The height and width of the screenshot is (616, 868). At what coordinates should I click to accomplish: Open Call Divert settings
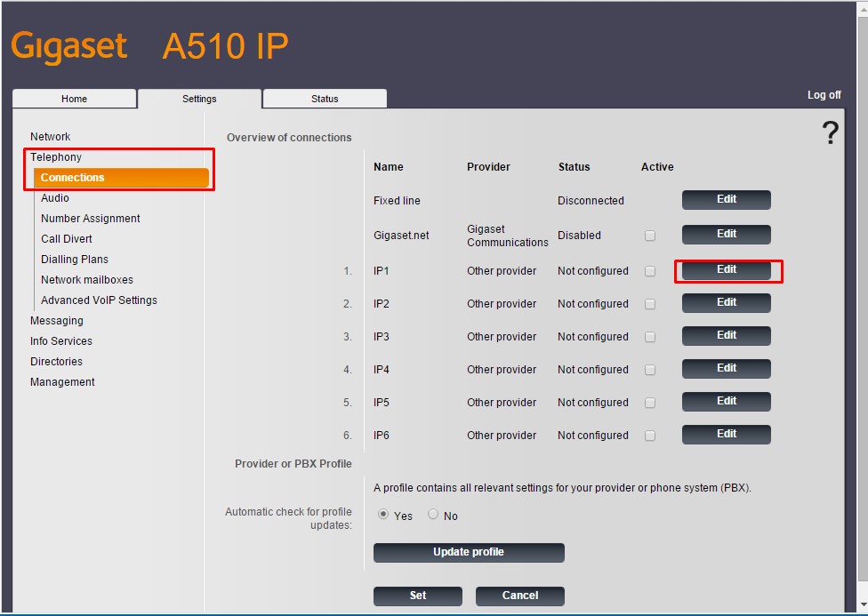pos(67,239)
